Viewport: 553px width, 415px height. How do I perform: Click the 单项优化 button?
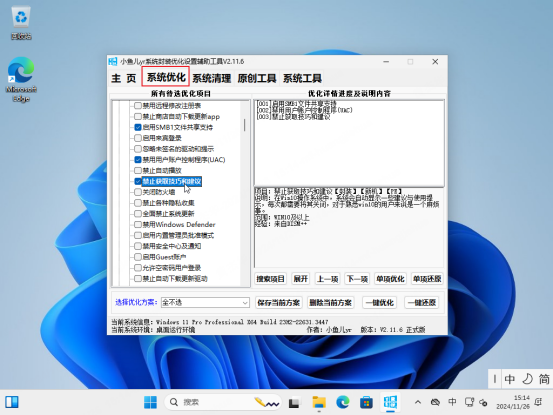tap(390, 279)
